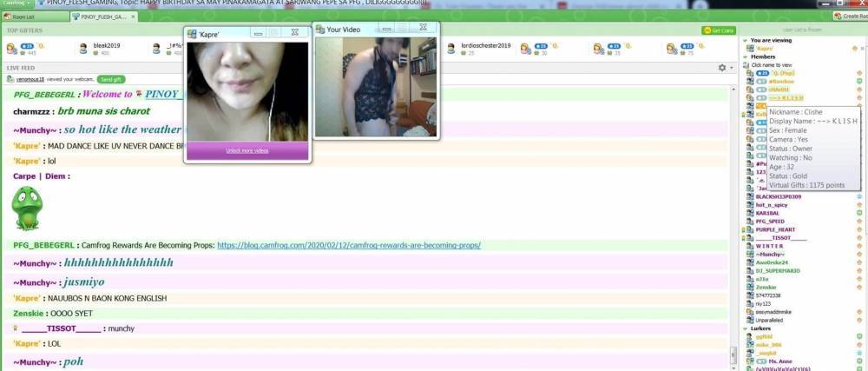
Task: Open the Camfrog rewards blog link
Action: (x=349, y=245)
